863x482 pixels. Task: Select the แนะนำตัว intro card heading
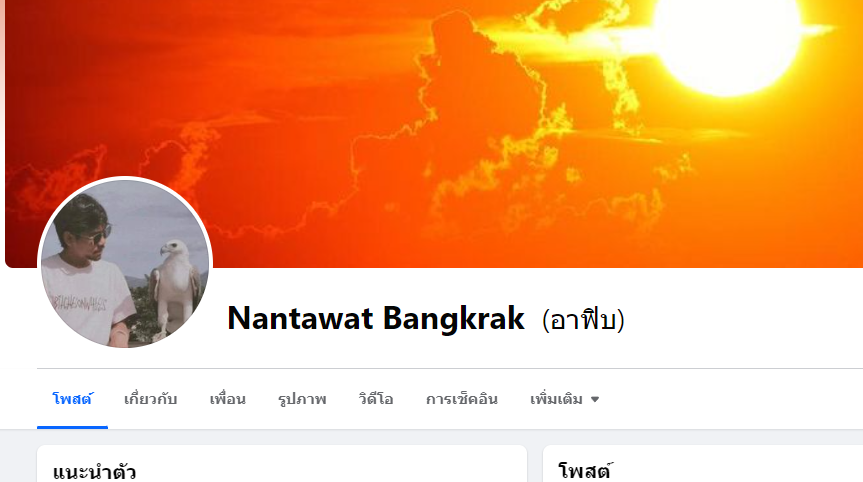pos(94,472)
